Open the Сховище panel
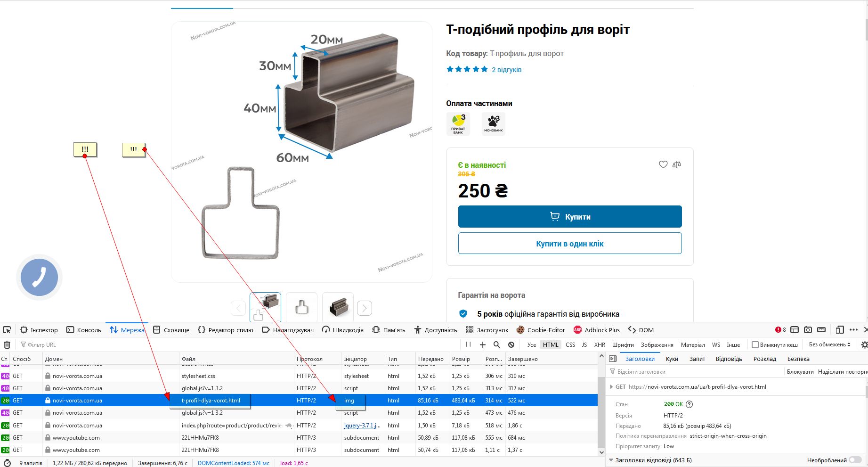Image resolution: width=868 pixels, height=467 pixels. click(x=171, y=330)
